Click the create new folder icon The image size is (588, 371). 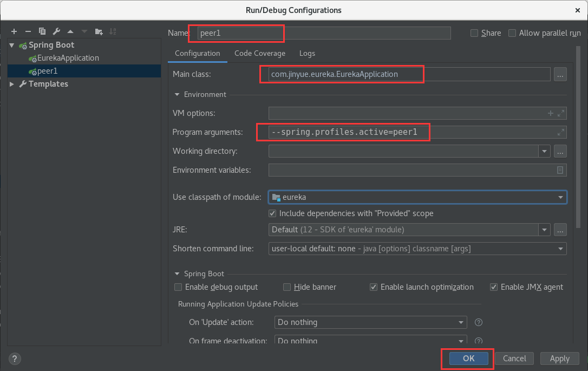click(x=99, y=31)
